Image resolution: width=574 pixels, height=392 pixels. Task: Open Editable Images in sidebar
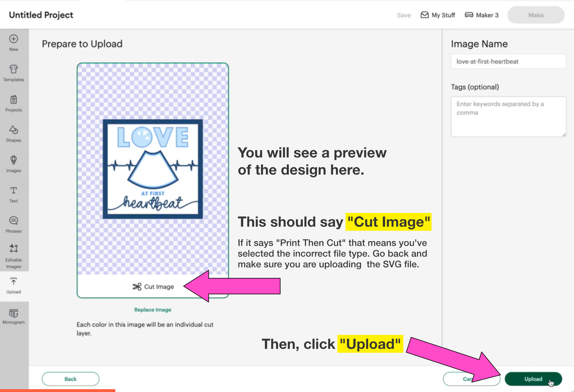point(14,256)
